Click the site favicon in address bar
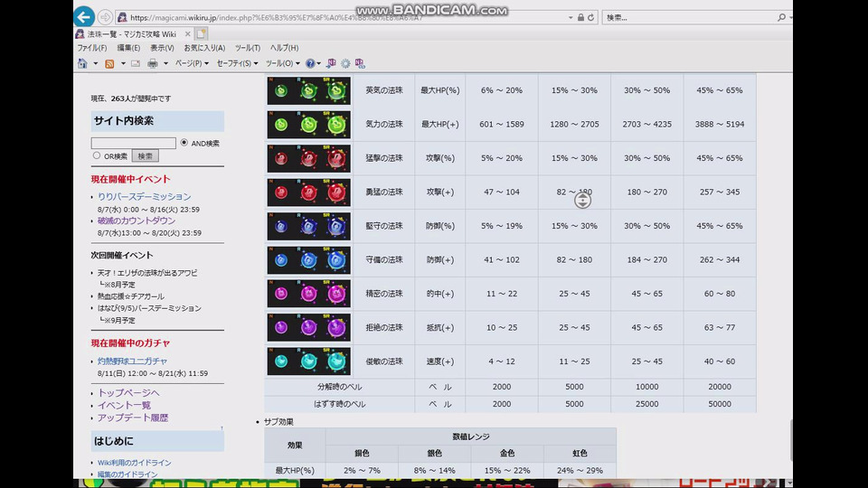Screen dimensions: 868x488 122,18
